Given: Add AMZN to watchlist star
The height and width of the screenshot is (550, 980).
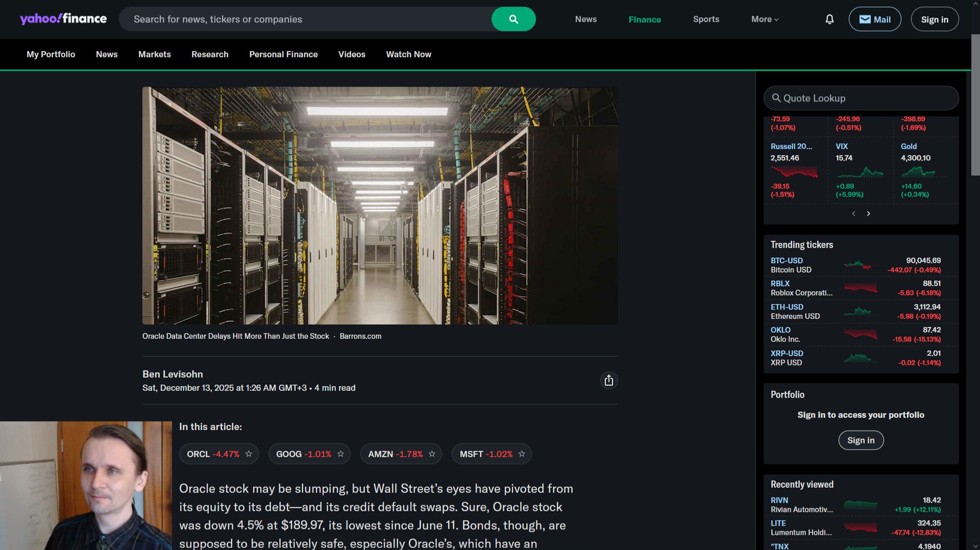Looking at the screenshot, I should pos(432,454).
